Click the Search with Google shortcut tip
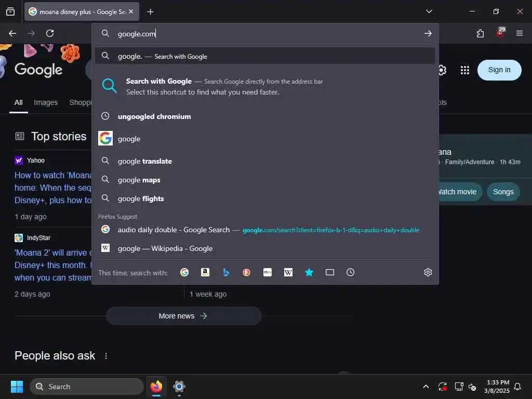532x399 pixels. pos(265,87)
